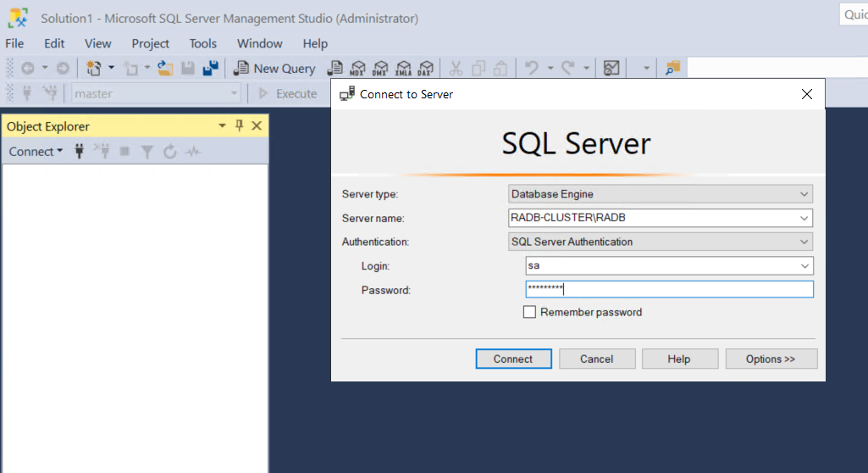Open the Tools menu

[203, 43]
